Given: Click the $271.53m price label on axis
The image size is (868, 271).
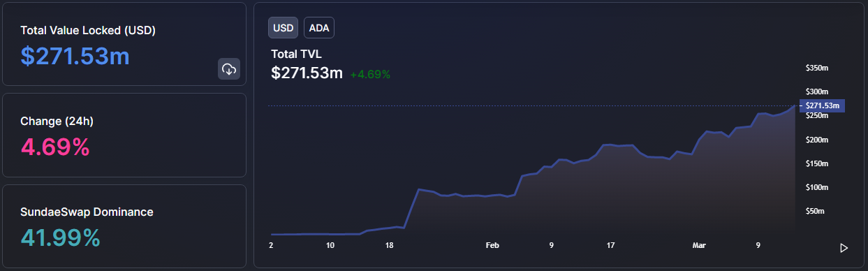Looking at the screenshot, I should (x=823, y=105).
